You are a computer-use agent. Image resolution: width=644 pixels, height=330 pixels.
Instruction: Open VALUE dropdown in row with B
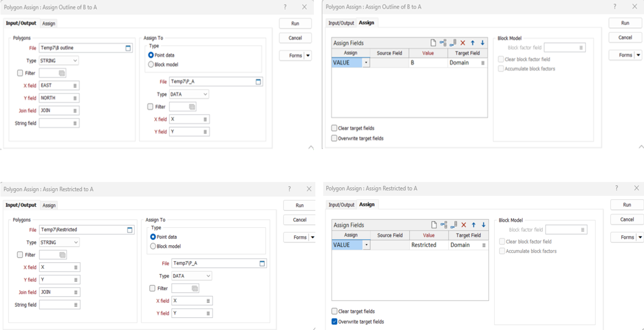click(x=366, y=63)
